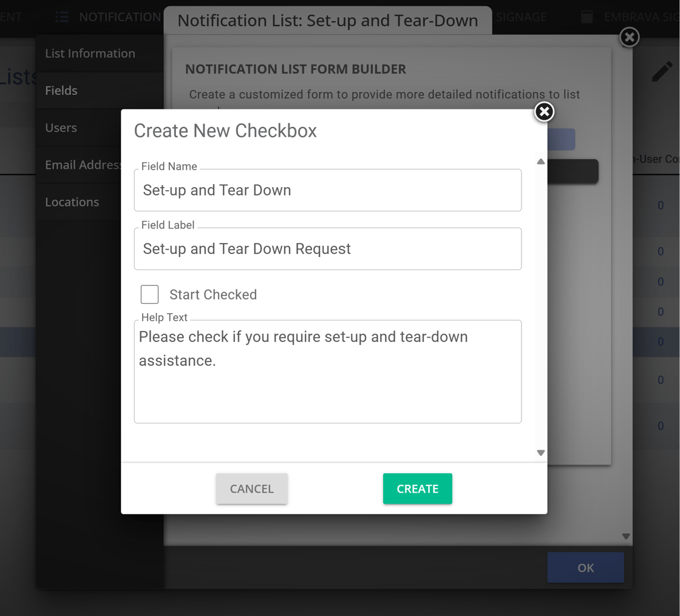Select the Fields sidebar item
The width and height of the screenshot is (680, 616).
click(61, 91)
